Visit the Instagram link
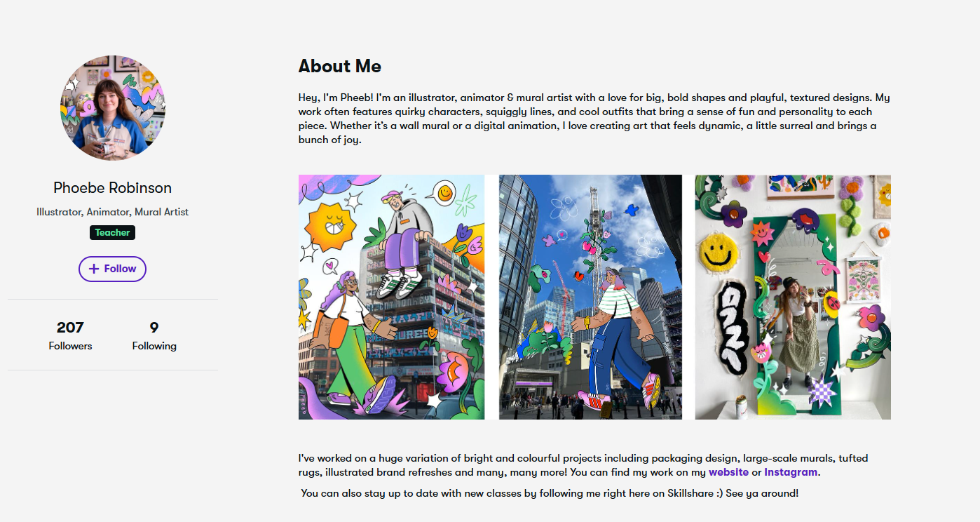This screenshot has height=522, width=980. tap(791, 472)
